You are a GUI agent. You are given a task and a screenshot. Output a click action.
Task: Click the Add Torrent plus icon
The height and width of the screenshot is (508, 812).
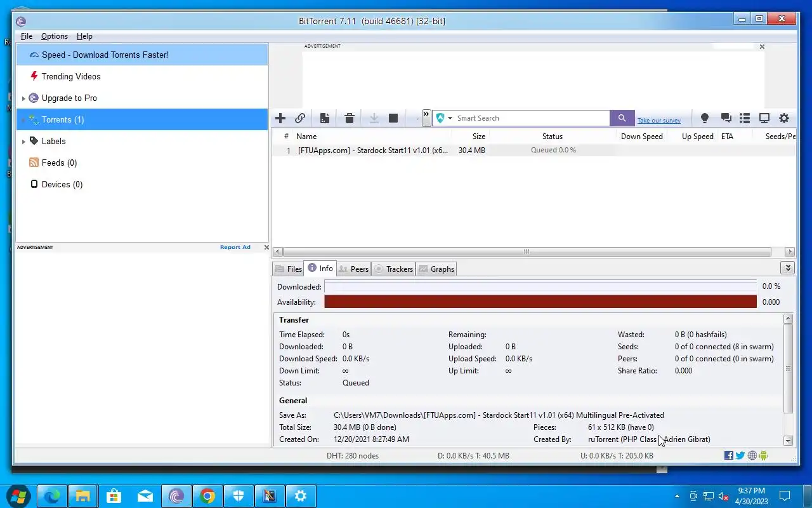tap(280, 118)
